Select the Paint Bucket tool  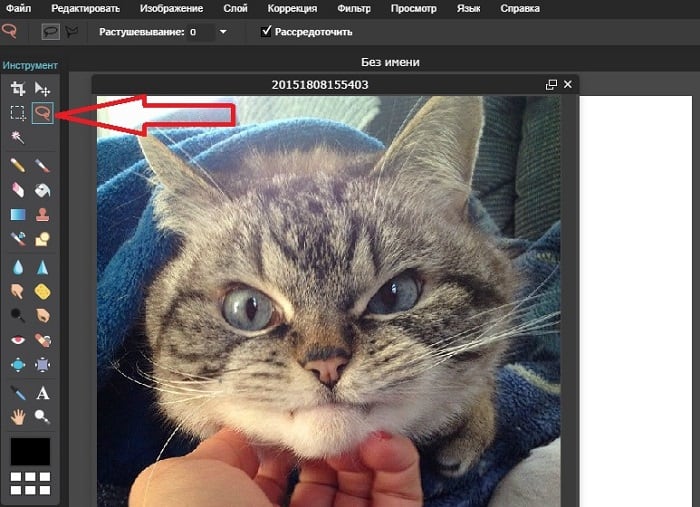[x=42, y=189]
